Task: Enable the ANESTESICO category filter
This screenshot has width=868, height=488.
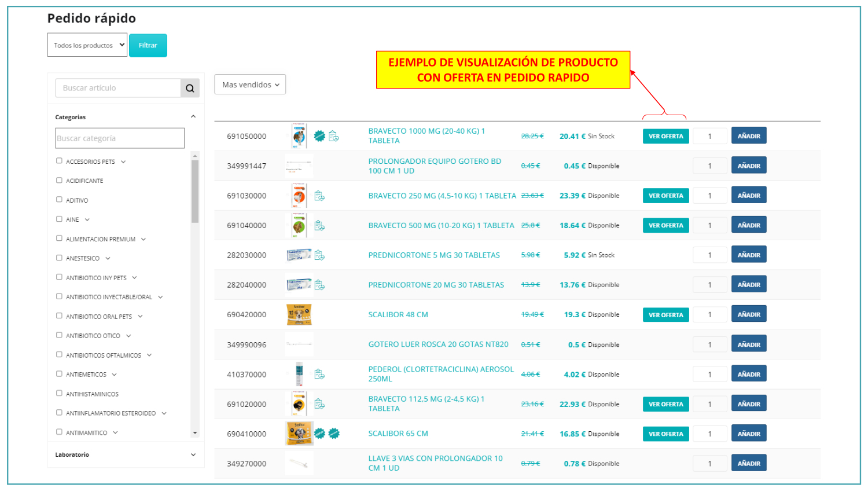Action: pyautogui.click(x=59, y=258)
